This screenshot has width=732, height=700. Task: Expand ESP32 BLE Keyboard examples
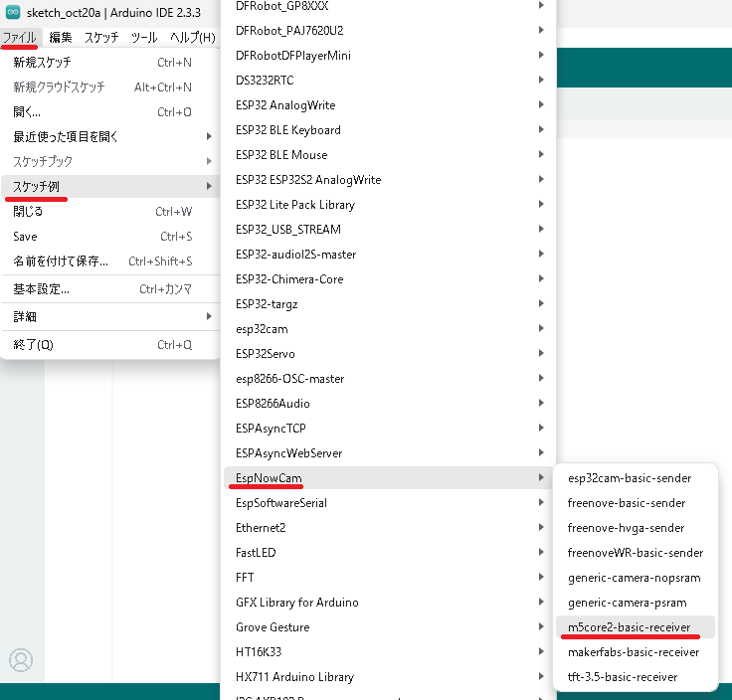(x=389, y=129)
